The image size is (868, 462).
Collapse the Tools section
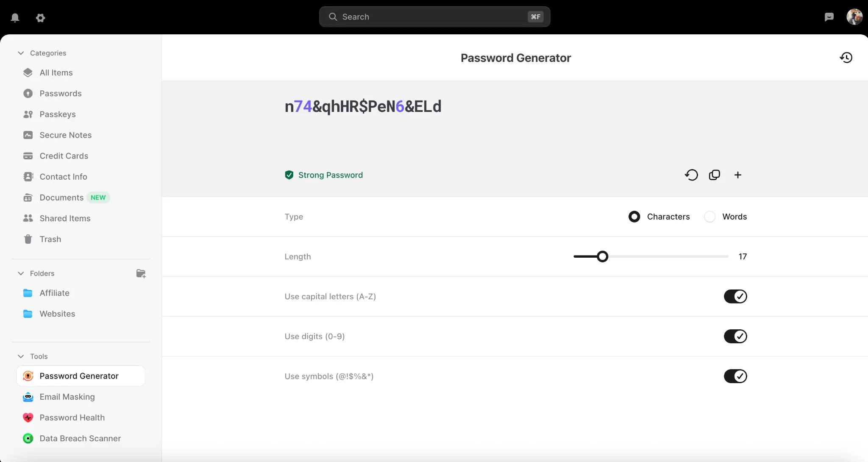pos(21,356)
